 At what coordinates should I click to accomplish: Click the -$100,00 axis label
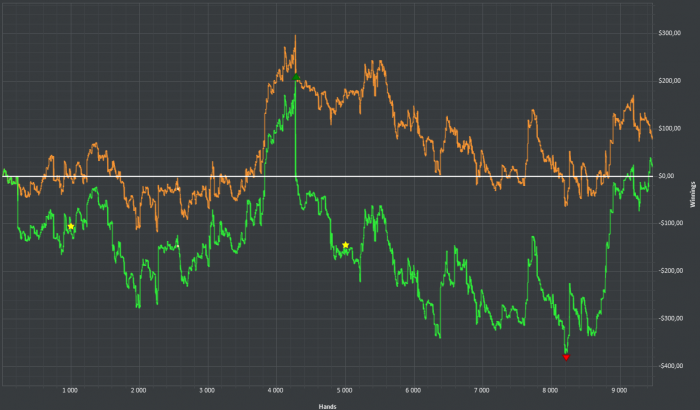pos(671,223)
